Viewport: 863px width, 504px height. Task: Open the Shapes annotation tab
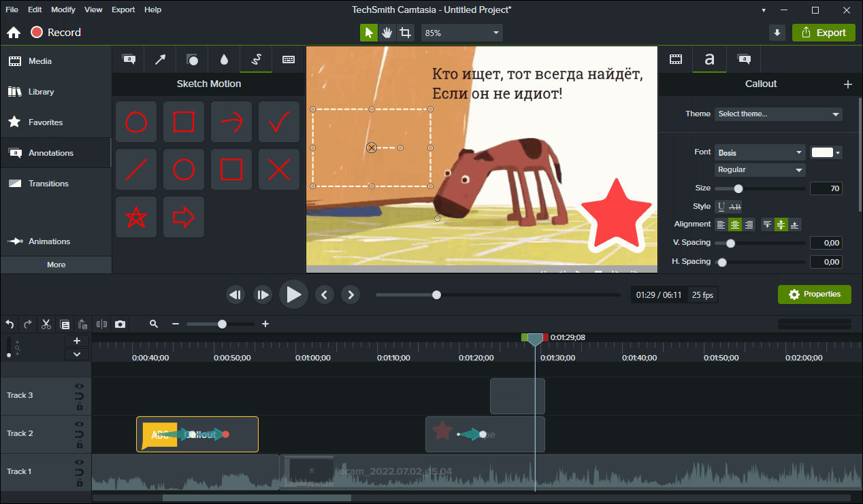[x=192, y=60]
